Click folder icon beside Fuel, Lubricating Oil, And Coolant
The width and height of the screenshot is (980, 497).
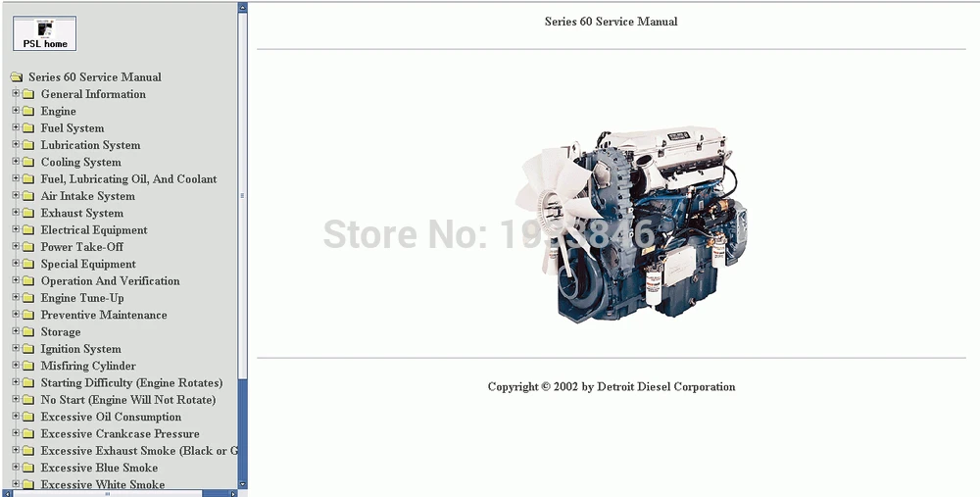tap(28, 178)
